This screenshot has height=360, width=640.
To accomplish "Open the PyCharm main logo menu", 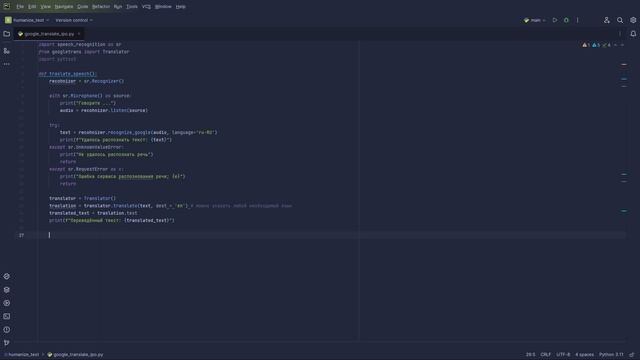I will 7,6.
